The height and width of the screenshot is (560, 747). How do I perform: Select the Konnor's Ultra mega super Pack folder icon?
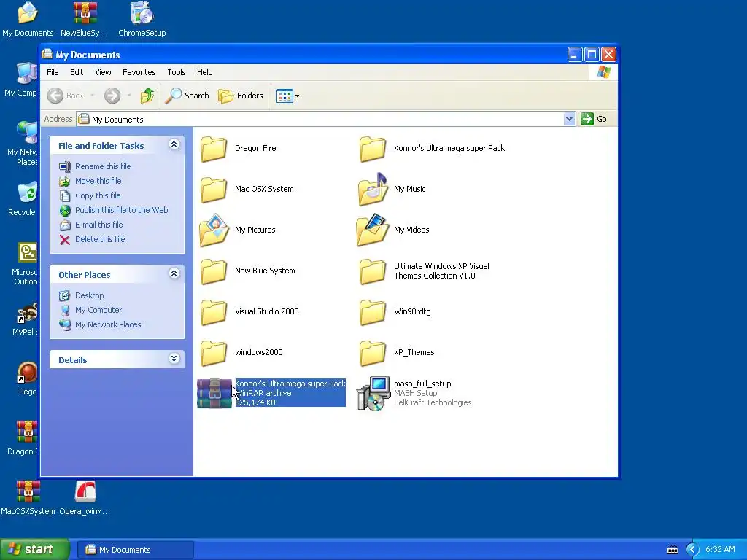coord(373,149)
